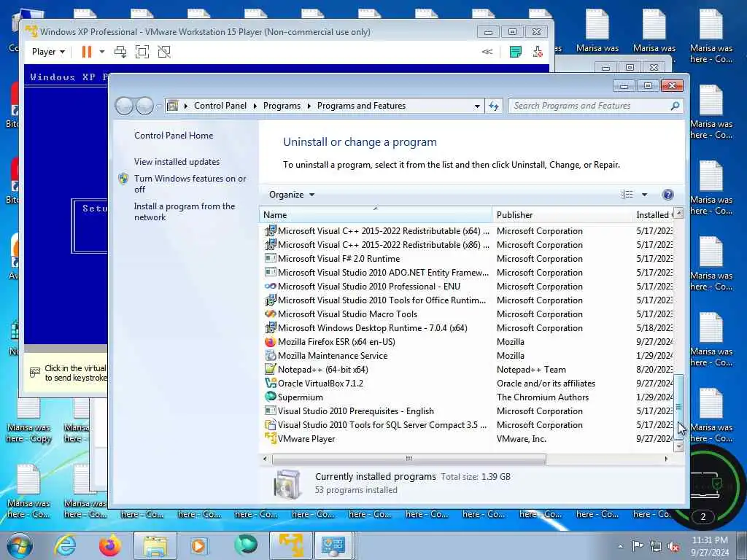Click the vertical scrollbar thumb in program list
This screenshot has width=747, height=560.
[679, 407]
